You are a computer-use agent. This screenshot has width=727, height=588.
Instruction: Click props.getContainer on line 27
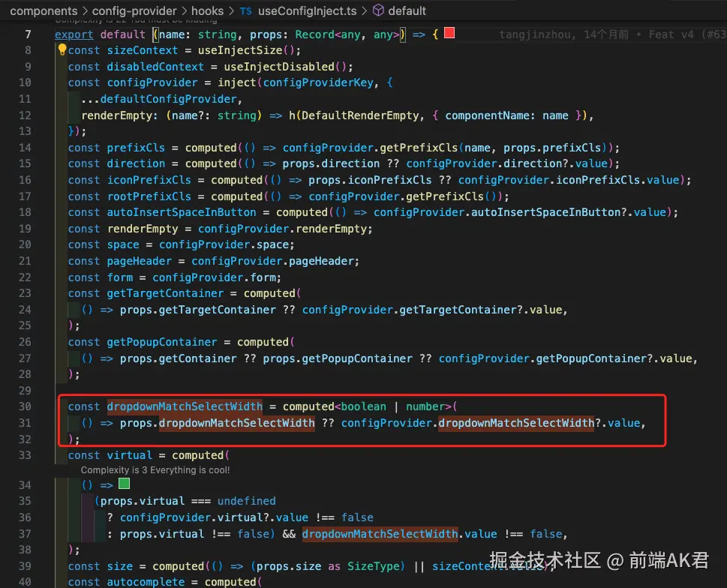[x=178, y=358]
